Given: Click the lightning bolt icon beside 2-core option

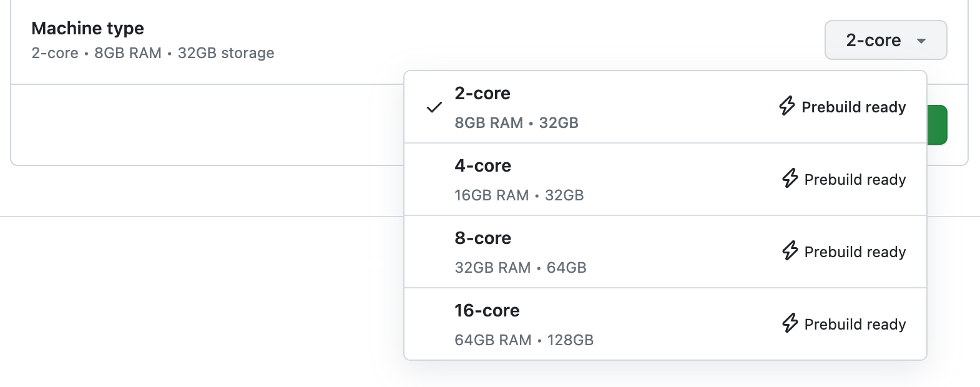Looking at the screenshot, I should click(786, 107).
